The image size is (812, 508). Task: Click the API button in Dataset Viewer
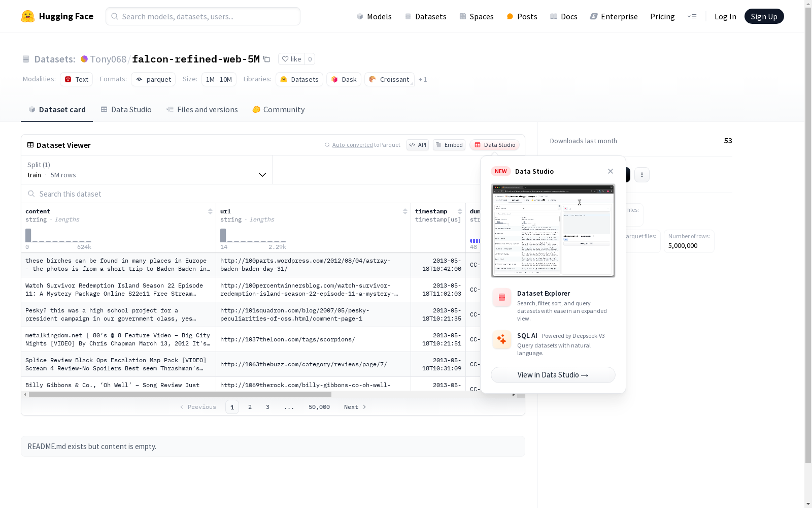point(418,145)
